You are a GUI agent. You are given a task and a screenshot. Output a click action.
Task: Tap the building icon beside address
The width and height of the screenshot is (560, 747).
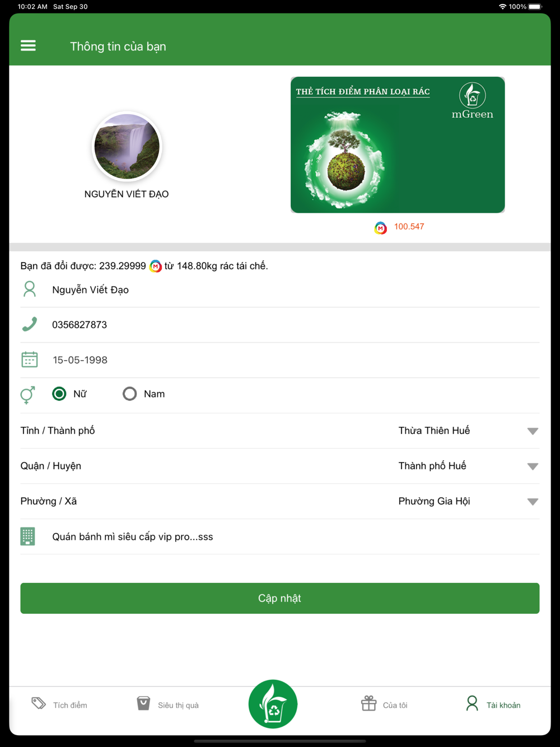28,536
